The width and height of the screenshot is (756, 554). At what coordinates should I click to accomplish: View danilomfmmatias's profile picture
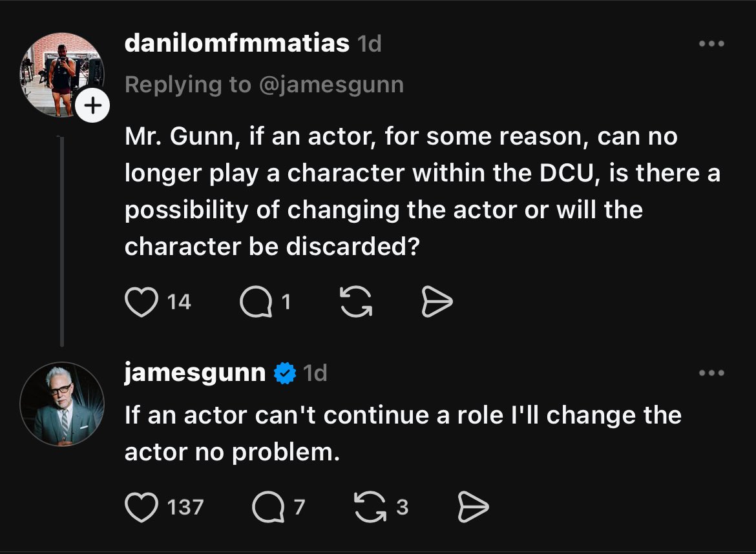(62, 74)
